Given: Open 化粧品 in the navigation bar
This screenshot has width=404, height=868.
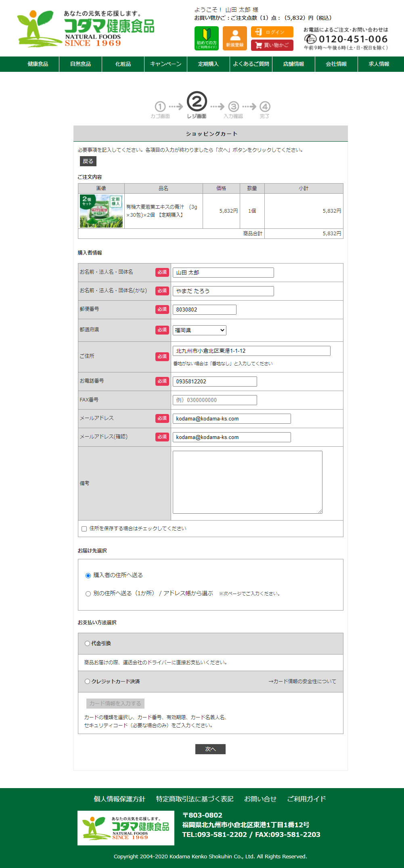Looking at the screenshot, I should click(x=123, y=64).
